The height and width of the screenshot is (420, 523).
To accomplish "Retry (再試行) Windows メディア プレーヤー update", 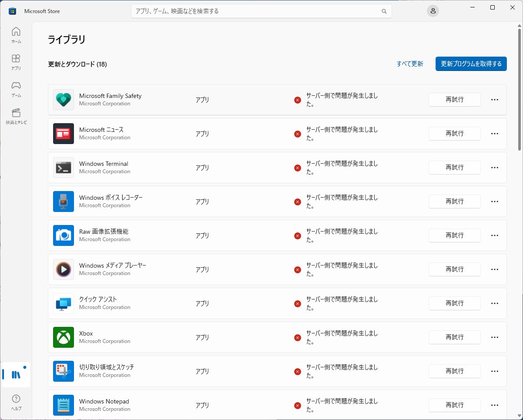I will (455, 269).
